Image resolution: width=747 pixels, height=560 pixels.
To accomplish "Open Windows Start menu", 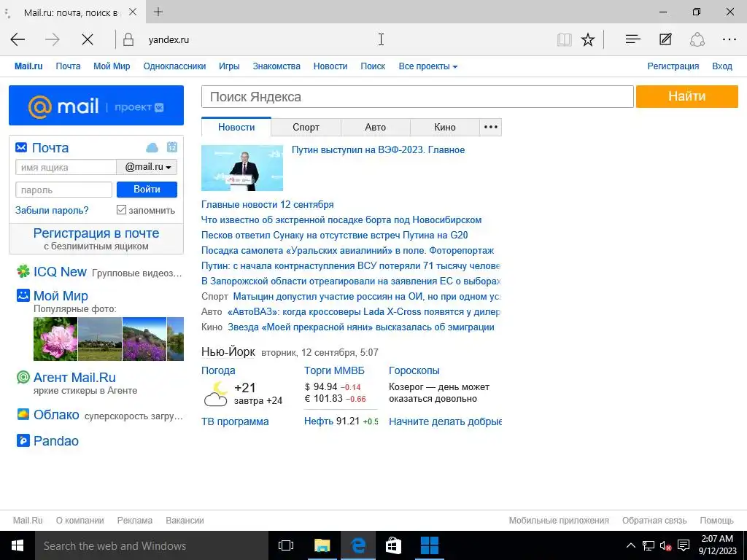I will pyautogui.click(x=18, y=545).
